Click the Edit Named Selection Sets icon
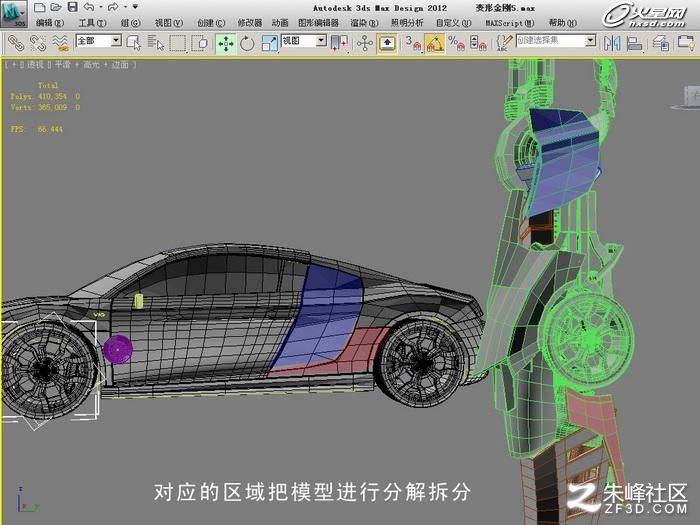Screen dimensions: 700x525 (x=504, y=44)
